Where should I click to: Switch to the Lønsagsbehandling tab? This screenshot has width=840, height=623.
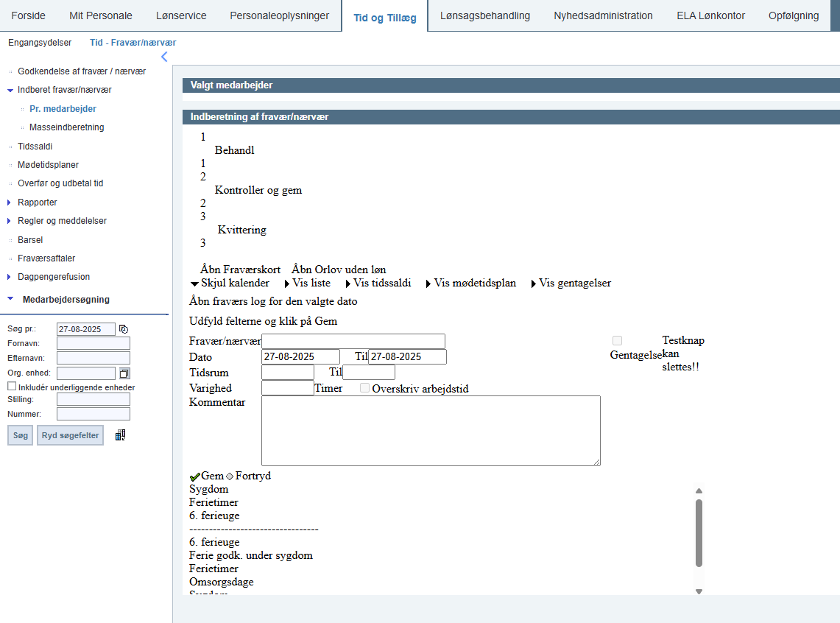pyautogui.click(x=485, y=15)
